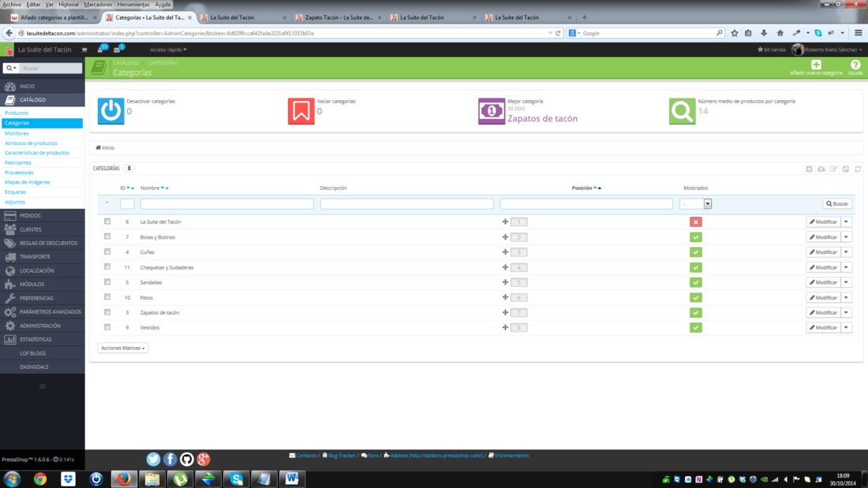The height and width of the screenshot is (488, 868).
Task: Open Acciones Masivas dropdown
Action: pyautogui.click(x=123, y=348)
